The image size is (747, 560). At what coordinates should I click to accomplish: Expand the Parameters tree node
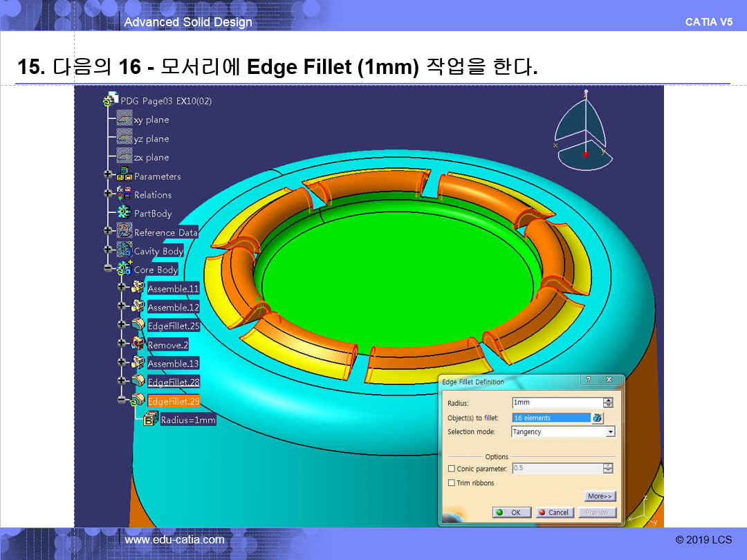(108, 176)
